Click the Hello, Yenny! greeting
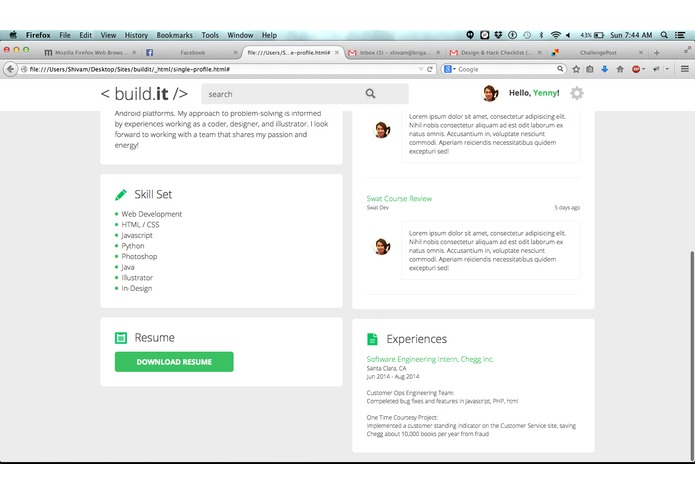This screenshot has height=494, width=695. point(534,93)
